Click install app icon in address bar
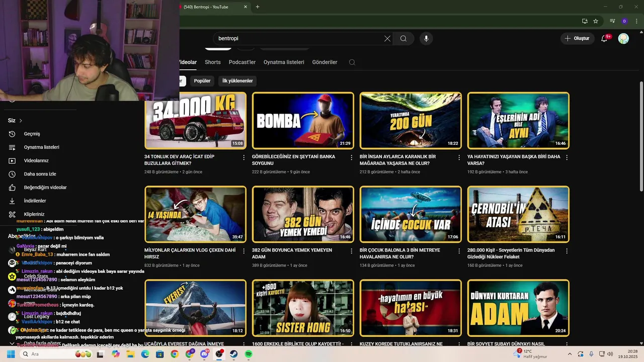The image size is (644, 362). click(x=585, y=21)
